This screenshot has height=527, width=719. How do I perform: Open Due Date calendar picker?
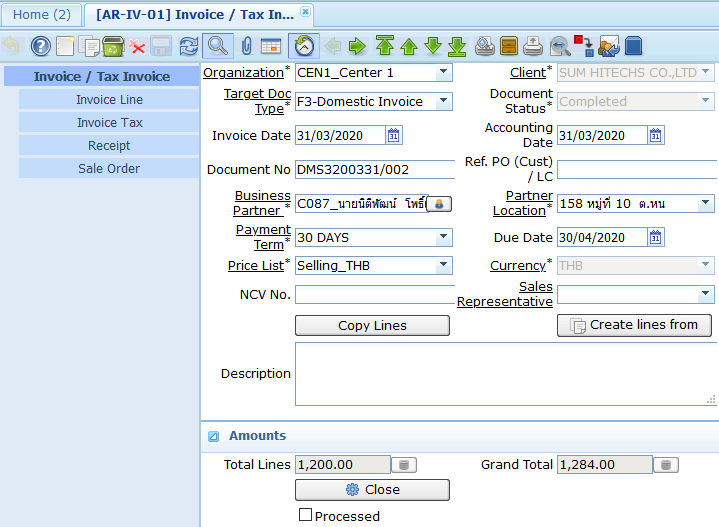656,238
